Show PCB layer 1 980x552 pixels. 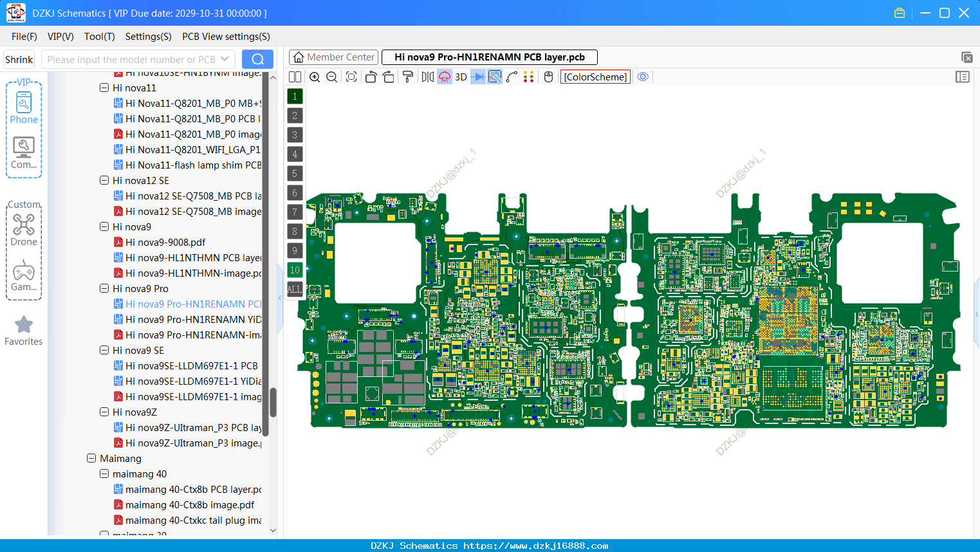pyautogui.click(x=295, y=97)
